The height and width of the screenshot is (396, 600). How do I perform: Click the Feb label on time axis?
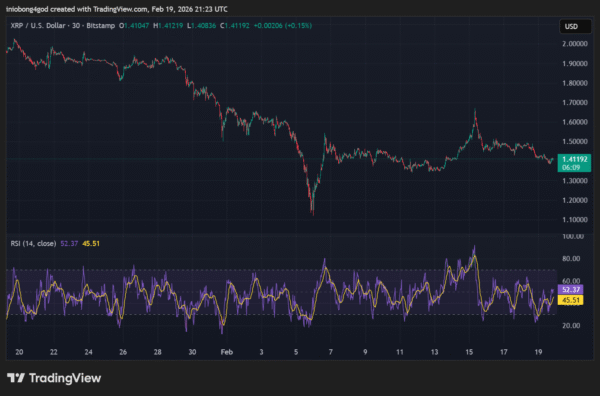pyautogui.click(x=227, y=352)
